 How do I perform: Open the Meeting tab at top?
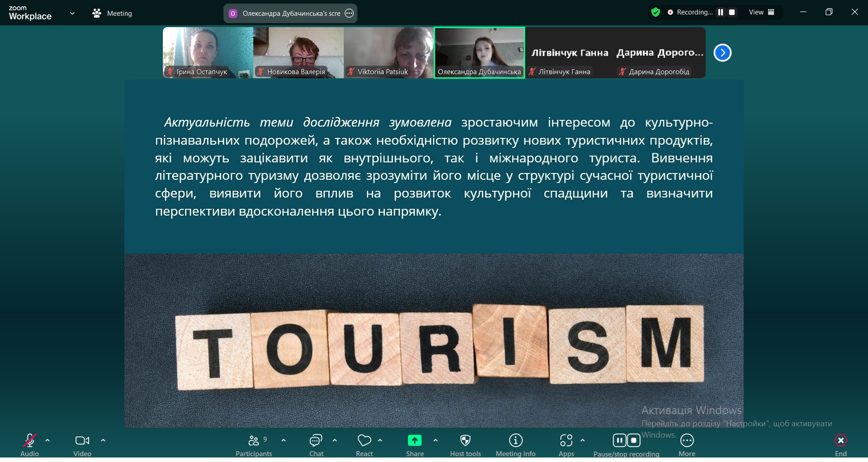(112, 14)
